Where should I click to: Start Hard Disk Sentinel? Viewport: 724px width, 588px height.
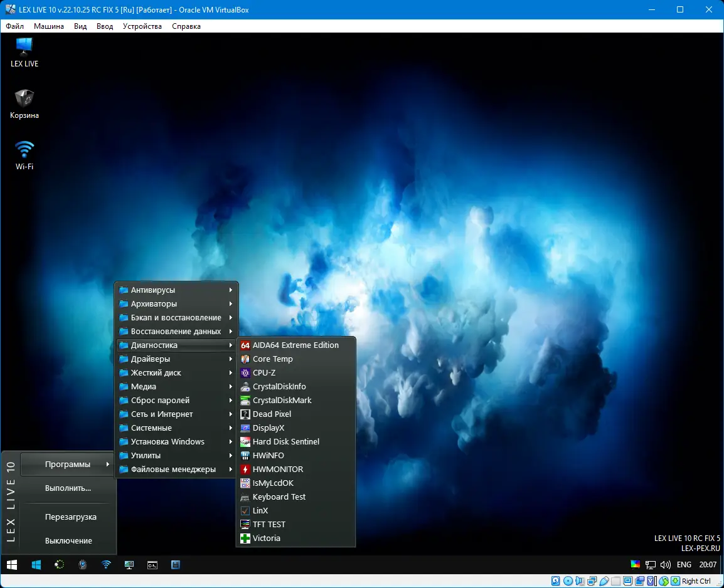(x=295, y=442)
